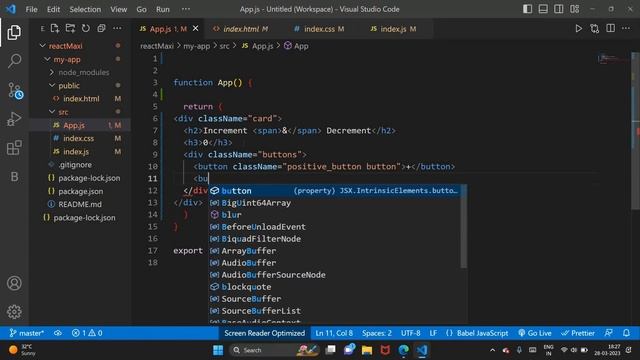Open Run and Debug view

pos(14,119)
